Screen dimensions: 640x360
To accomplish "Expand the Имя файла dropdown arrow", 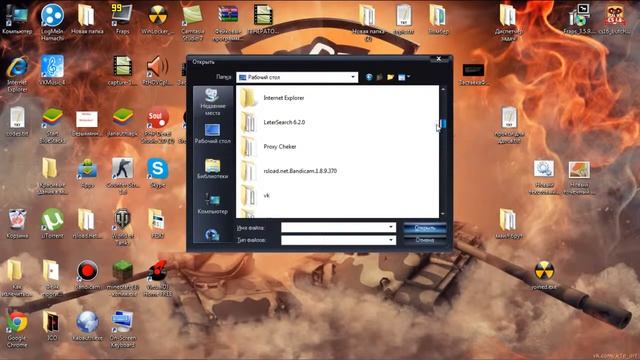I will 391,227.
